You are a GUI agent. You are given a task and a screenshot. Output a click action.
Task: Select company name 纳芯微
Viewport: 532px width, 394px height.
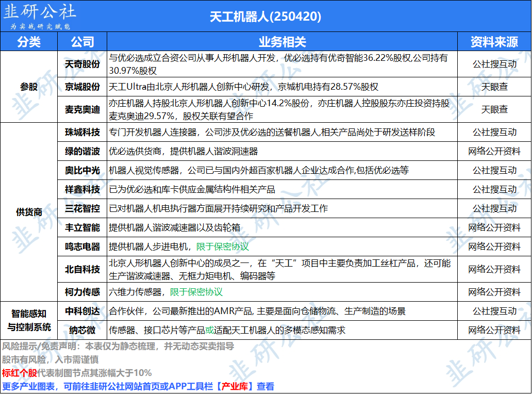(x=82, y=330)
